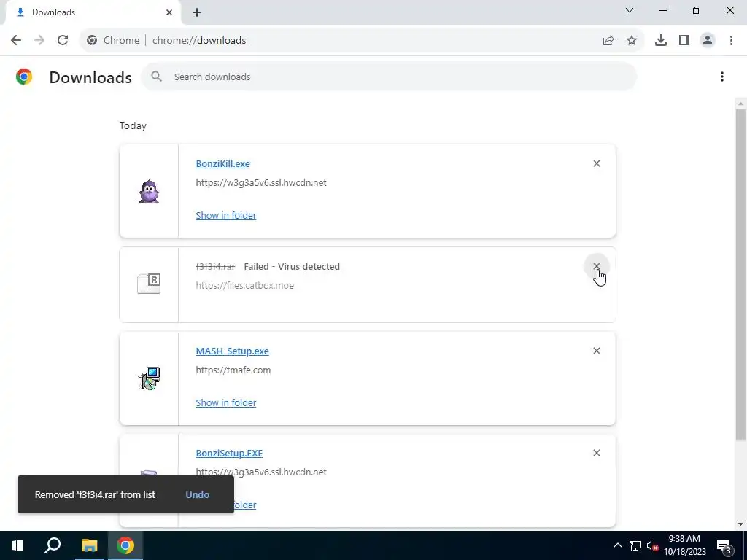
Task: Go back with the browser back arrow
Action: click(16, 41)
